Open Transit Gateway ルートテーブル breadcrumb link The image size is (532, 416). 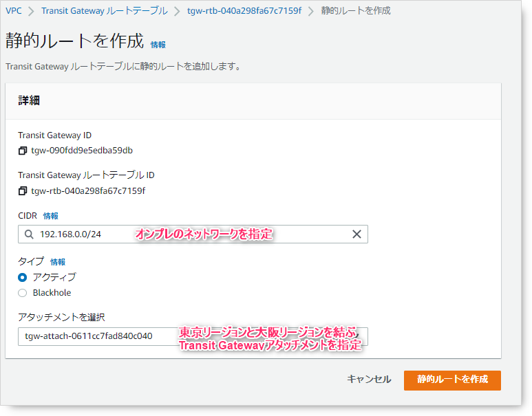coord(105,11)
